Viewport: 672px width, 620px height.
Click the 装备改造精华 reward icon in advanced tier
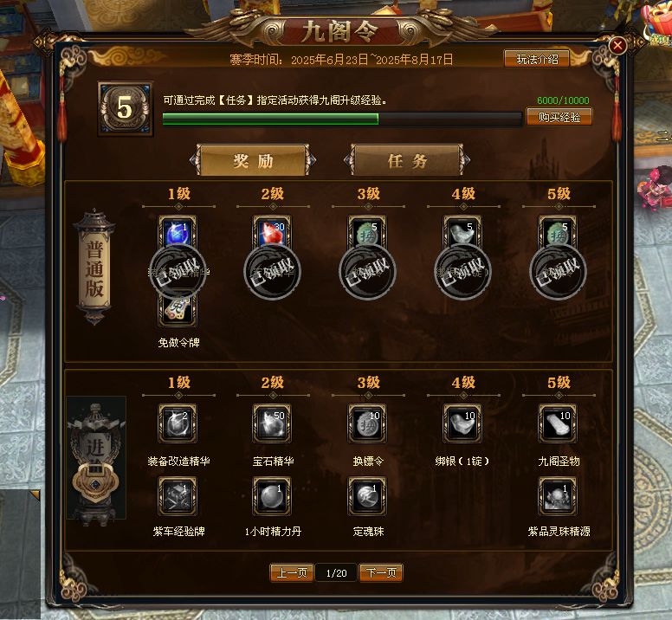pyautogui.click(x=178, y=423)
